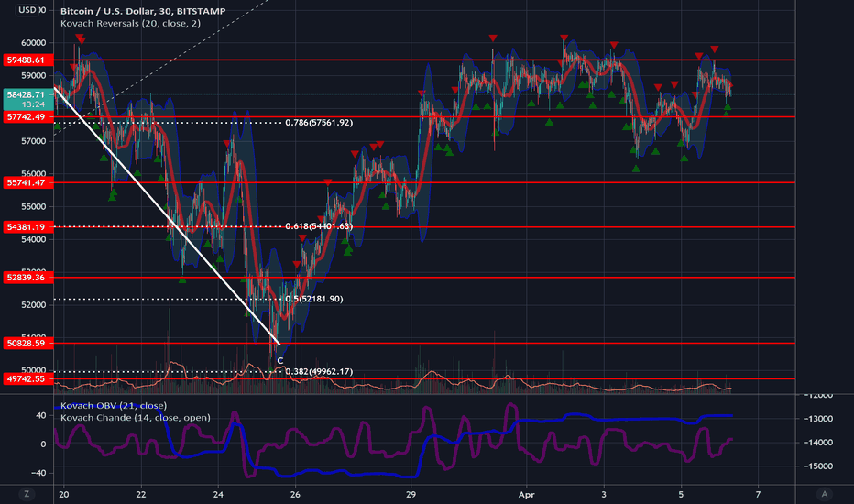
Task: Select the 0.618(54401.63) Fibonacci label
Action: (319, 226)
